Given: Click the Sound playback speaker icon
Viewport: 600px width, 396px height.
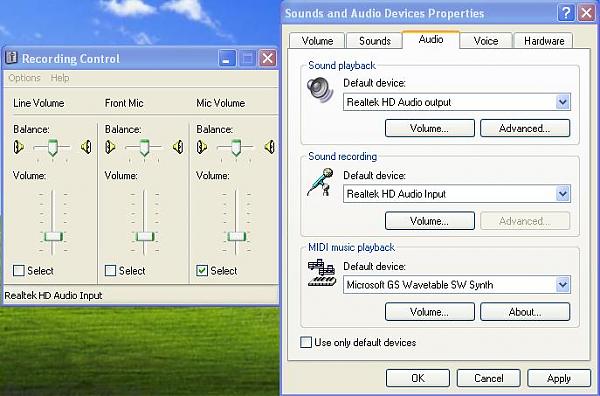Looking at the screenshot, I should point(320,90).
